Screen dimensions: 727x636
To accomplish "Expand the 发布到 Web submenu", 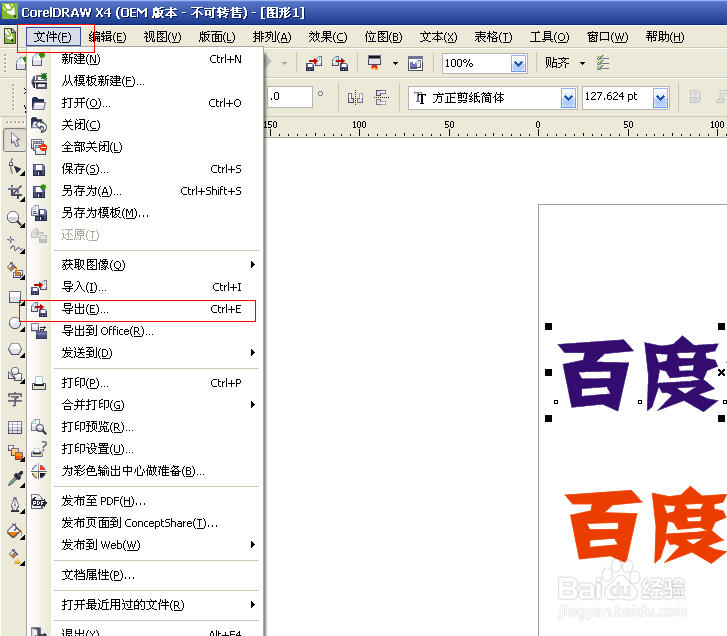I will (253, 545).
